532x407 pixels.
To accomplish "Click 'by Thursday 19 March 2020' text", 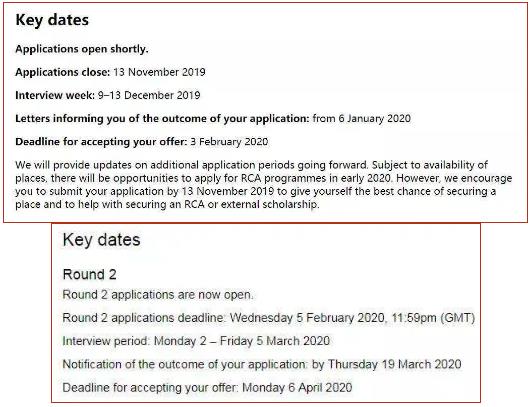I will (386, 365).
